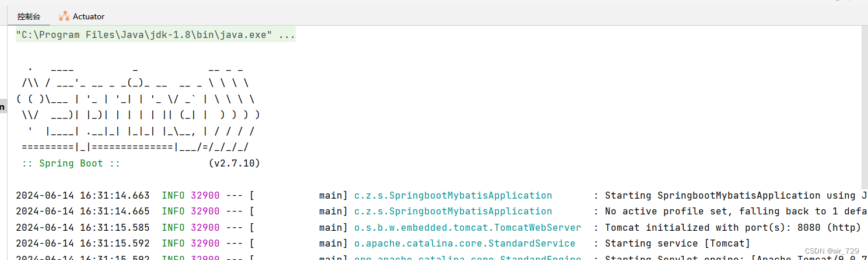Click the java.exe command line text
Screen dimensions: 868x260
(x=156, y=35)
